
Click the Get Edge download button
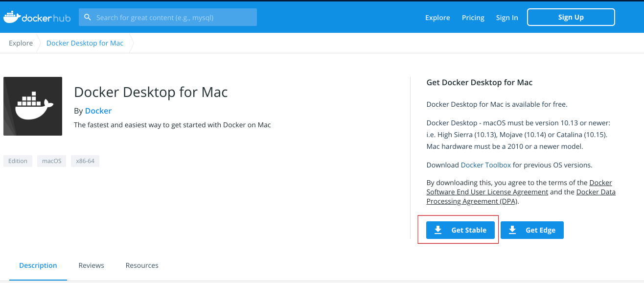532,230
